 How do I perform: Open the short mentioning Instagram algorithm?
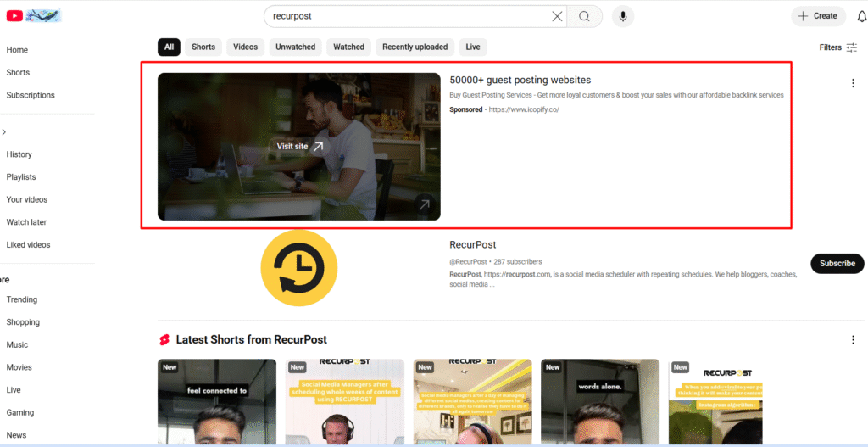point(715,403)
